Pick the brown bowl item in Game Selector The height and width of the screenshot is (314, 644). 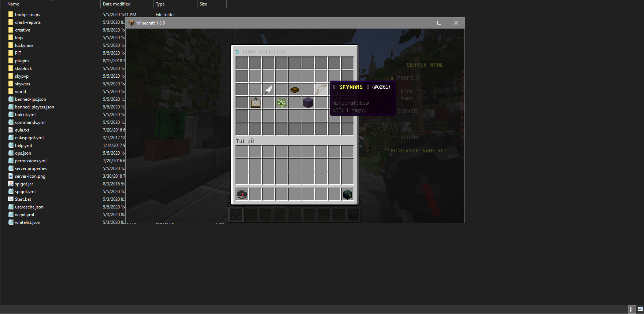pos(295,89)
